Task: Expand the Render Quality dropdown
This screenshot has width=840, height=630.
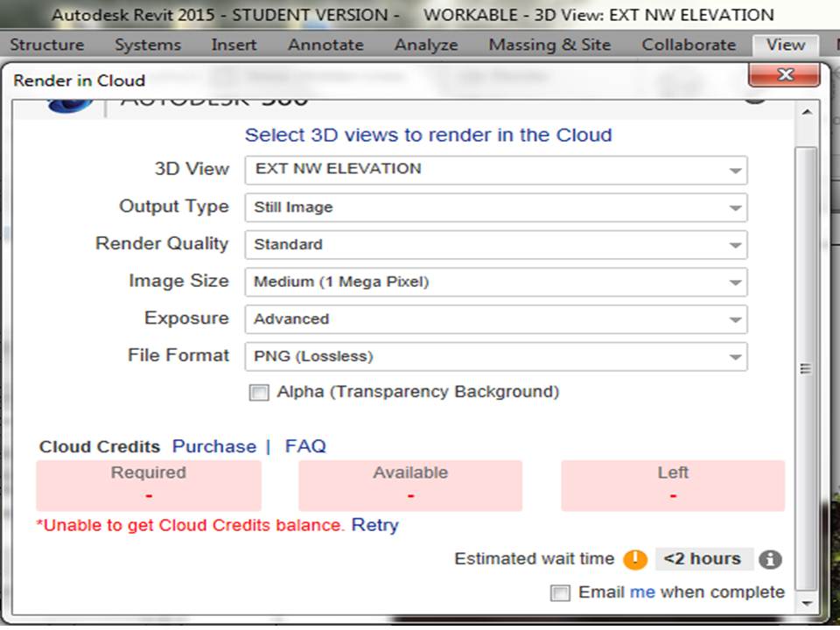Action: 496,245
